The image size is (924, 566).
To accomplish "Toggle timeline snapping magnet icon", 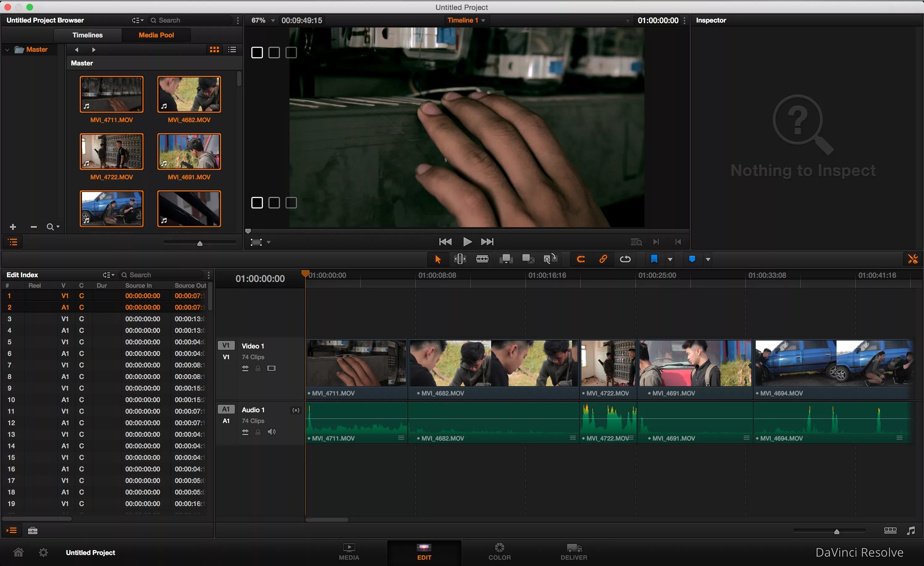I will point(581,259).
